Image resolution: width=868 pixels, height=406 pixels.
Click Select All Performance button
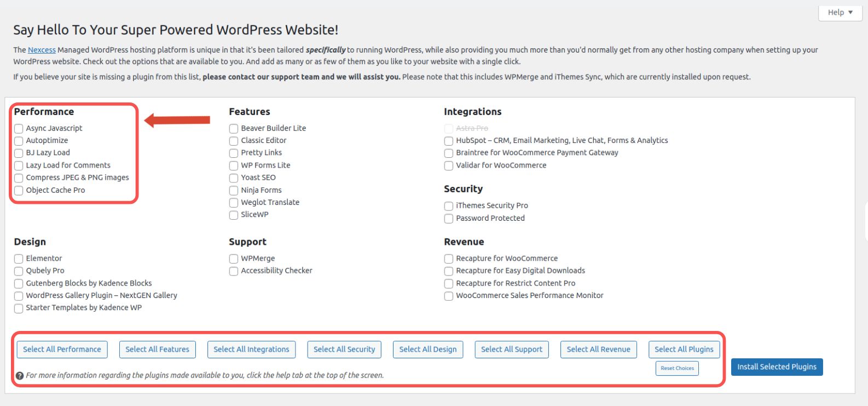coord(62,350)
